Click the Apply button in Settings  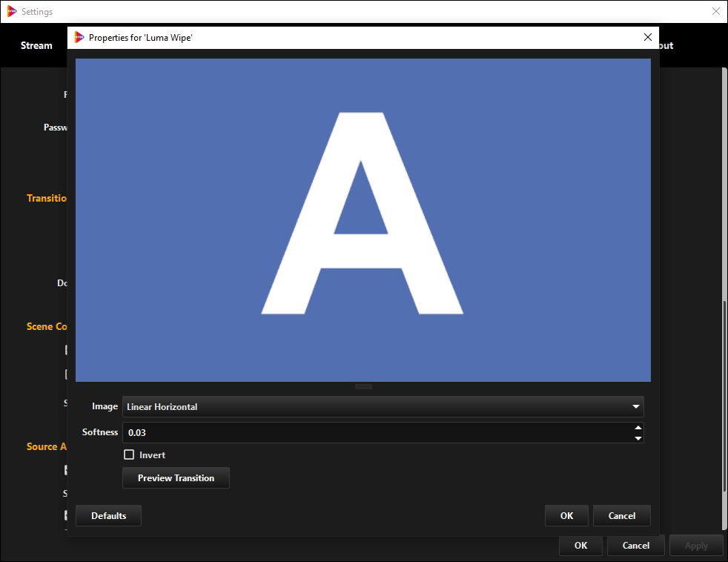(695, 546)
